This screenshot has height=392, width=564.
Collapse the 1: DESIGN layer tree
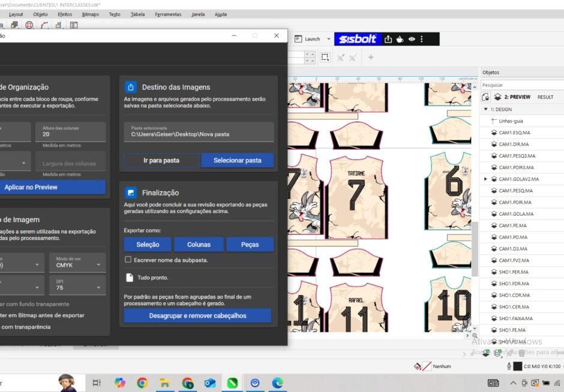pos(485,109)
